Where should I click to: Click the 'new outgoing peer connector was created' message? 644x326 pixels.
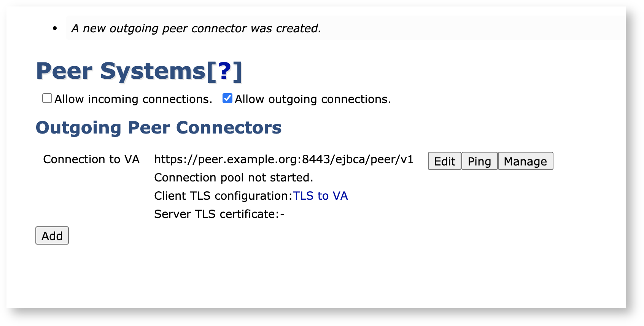click(196, 29)
